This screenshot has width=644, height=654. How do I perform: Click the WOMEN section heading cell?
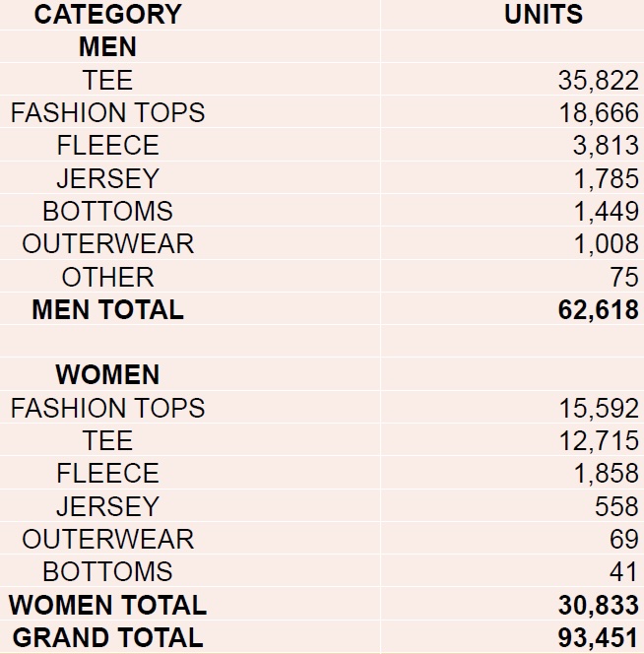point(107,375)
